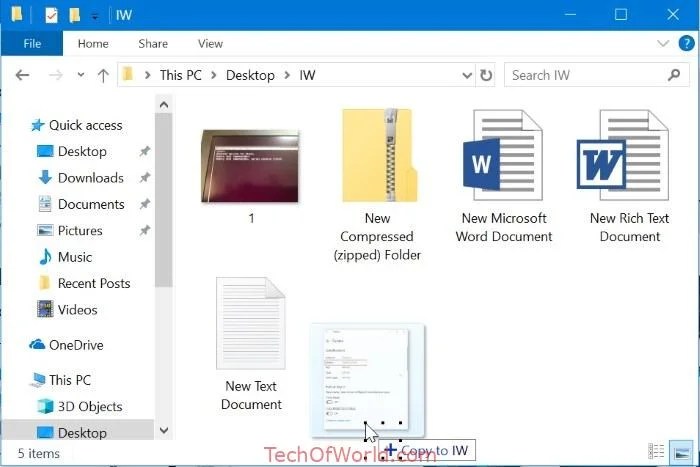This screenshot has width=700, height=467.
Task: Open the Share ribbon tab
Action: point(153,44)
